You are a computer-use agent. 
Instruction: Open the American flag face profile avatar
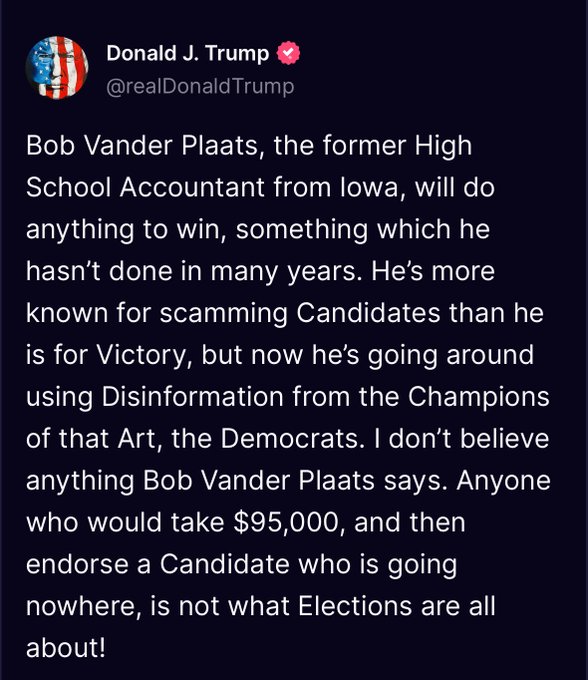pos(57,68)
